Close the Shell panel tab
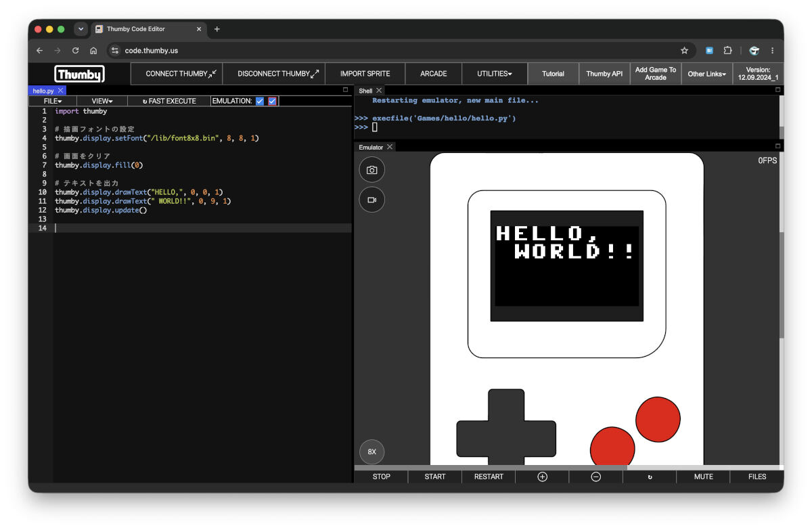 pyautogui.click(x=379, y=91)
